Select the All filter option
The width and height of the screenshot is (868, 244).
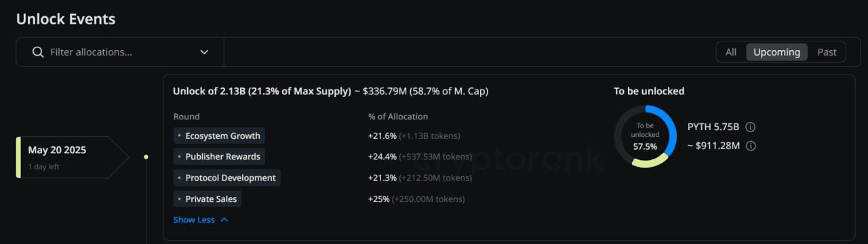coord(730,52)
